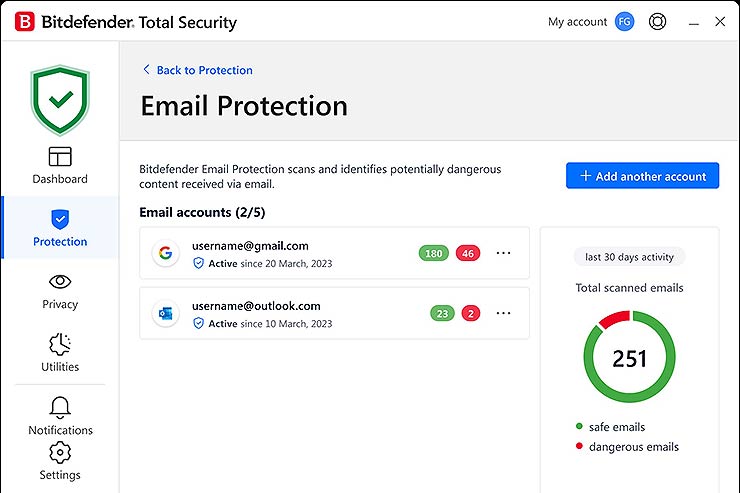Open the Privacy eye icon section
This screenshot has width=740, height=493.
[x=60, y=291]
